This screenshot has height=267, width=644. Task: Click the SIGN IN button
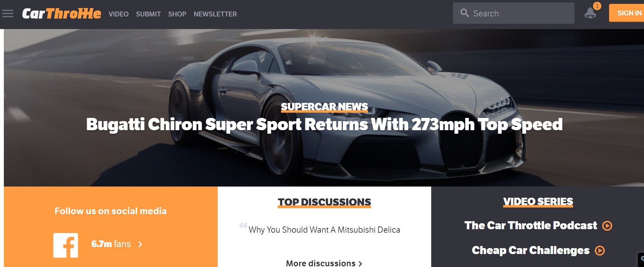(x=627, y=13)
